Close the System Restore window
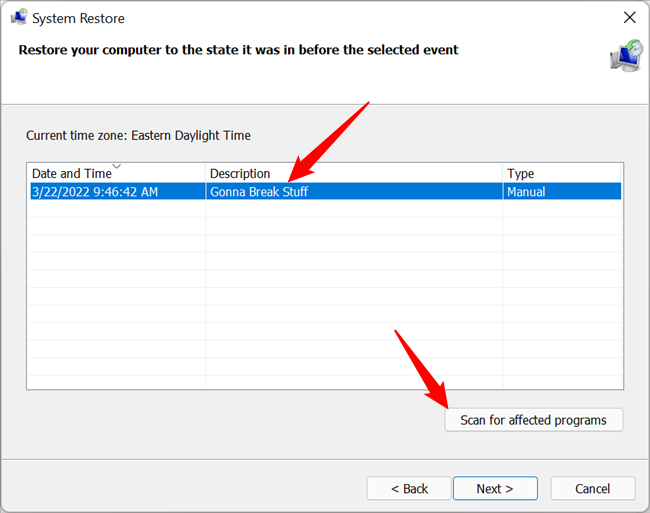This screenshot has width=650, height=513. (629, 18)
